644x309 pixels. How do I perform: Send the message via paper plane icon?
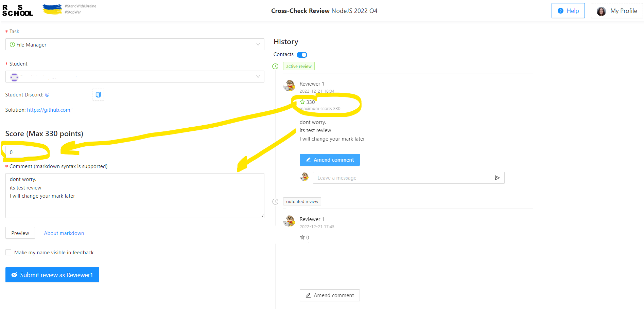497,178
